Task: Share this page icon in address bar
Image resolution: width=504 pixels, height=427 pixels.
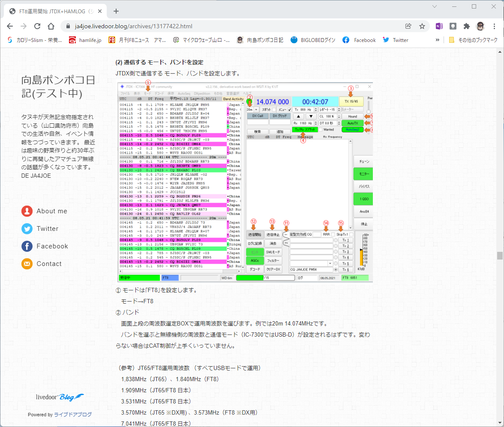Action: pos(408,27)
